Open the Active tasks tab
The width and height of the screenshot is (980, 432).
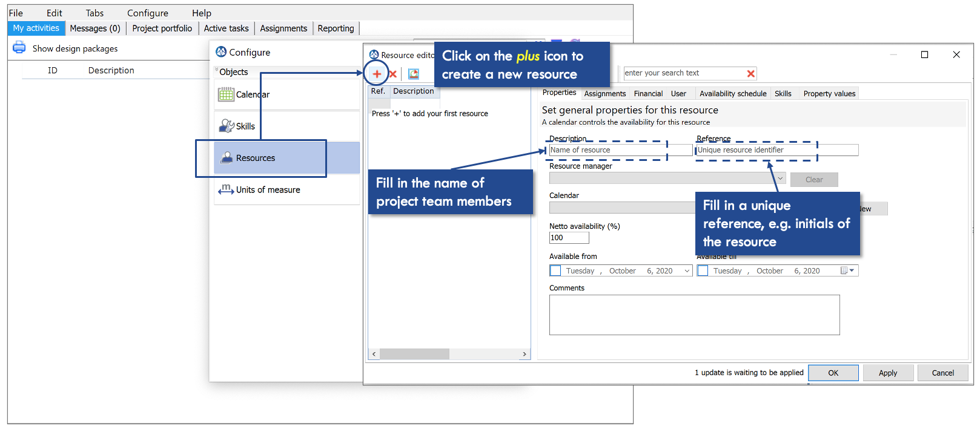pyautogui.click(x=227, y=28)
